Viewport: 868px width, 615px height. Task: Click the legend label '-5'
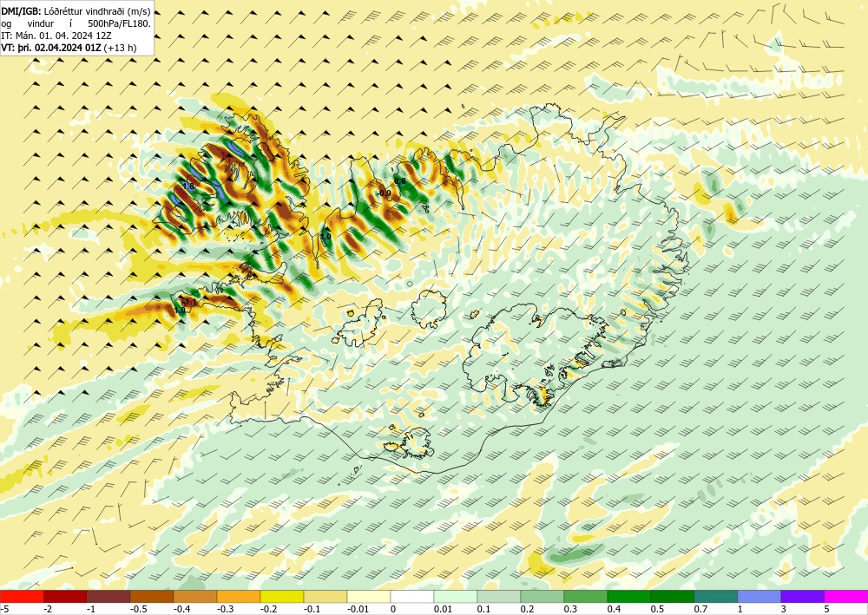point(4,609)
